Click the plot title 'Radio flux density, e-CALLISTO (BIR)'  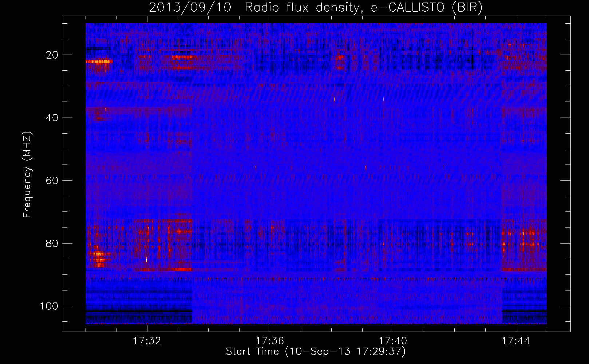pyautogui.click(x=363, y=8)
